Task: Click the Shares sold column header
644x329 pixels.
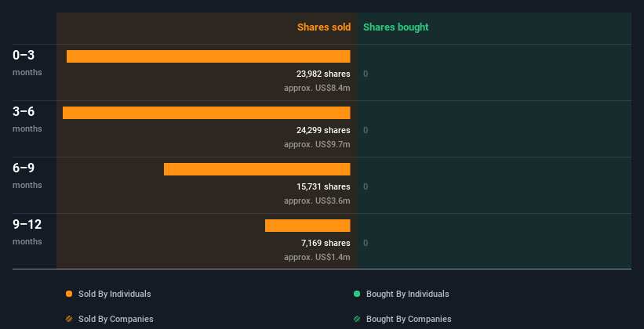Action: click(324, 27)
